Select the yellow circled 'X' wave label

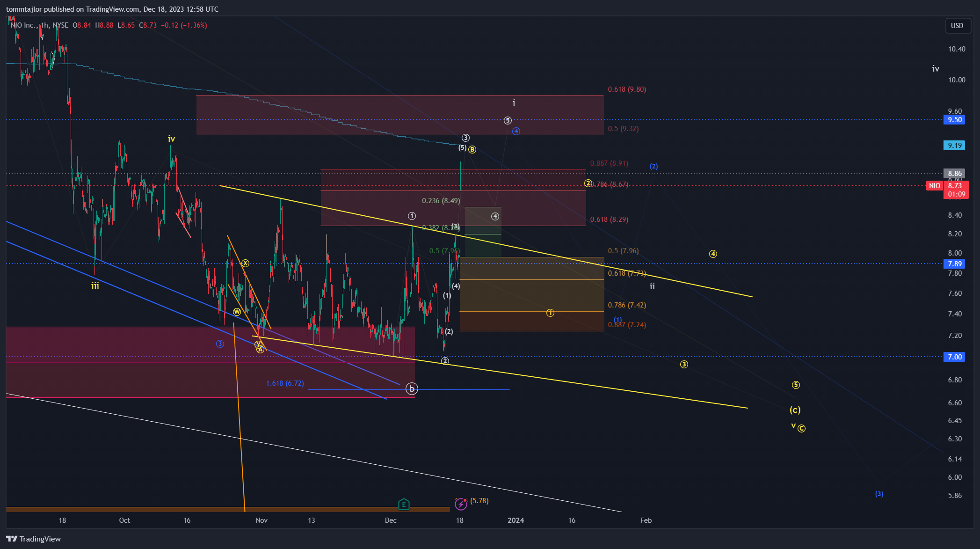click(x=245, y=263)
